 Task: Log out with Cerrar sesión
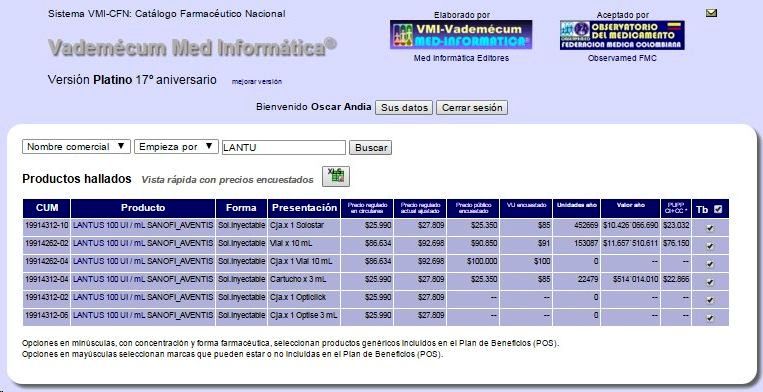tap(472, 107)
